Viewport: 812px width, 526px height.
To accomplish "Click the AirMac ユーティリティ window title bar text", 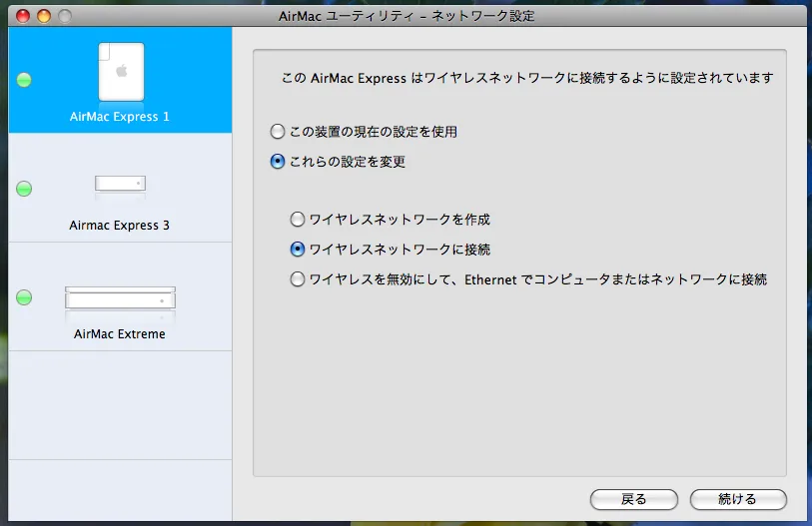I will click(x=407, y=16).
